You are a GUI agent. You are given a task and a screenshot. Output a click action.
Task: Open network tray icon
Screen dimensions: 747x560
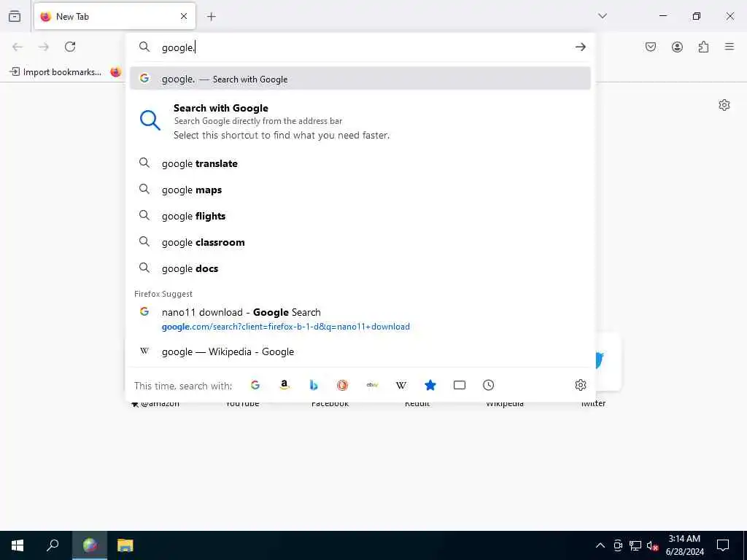coord(635,545)
